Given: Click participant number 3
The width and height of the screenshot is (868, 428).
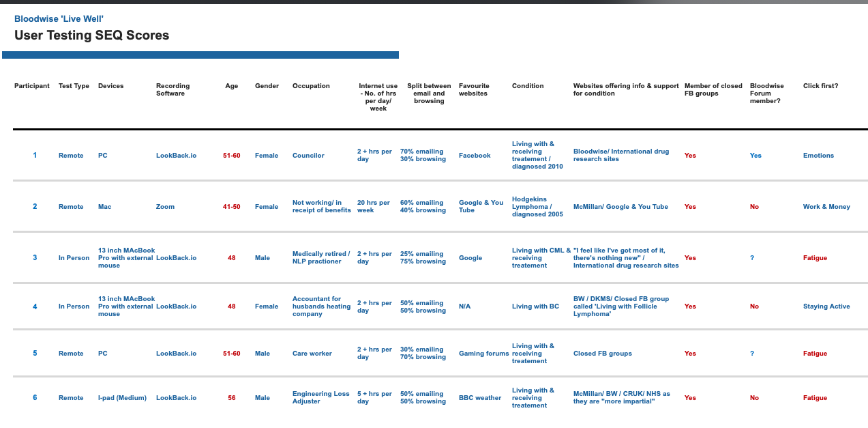Looking at the screenshot, I should coord(35,258).
